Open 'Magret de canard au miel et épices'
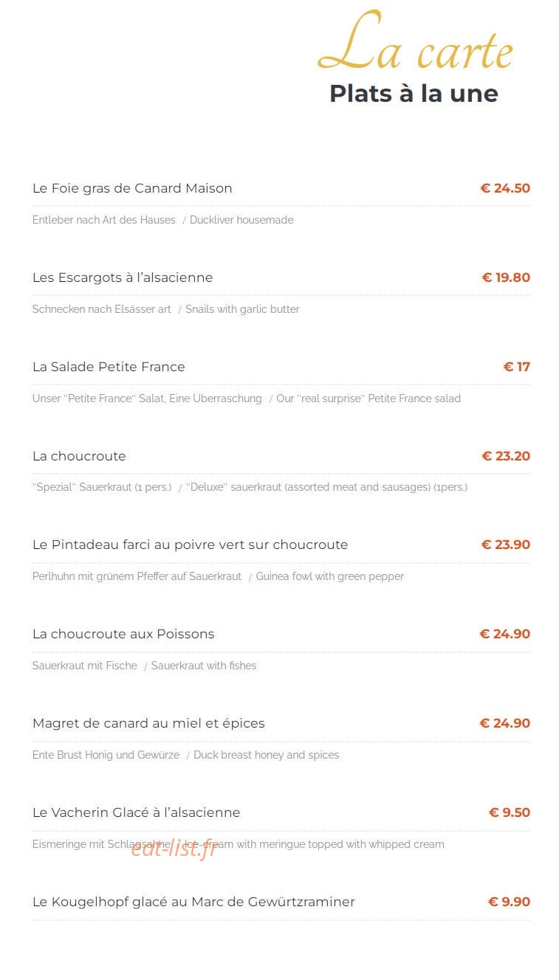Viewport: 559px width, 980px height. tap(148, 723)
